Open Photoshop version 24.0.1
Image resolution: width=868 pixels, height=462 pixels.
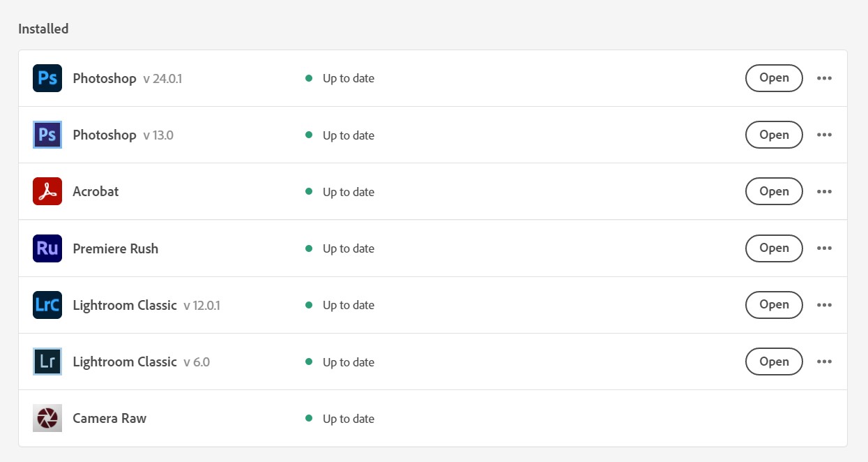(773, 78)
